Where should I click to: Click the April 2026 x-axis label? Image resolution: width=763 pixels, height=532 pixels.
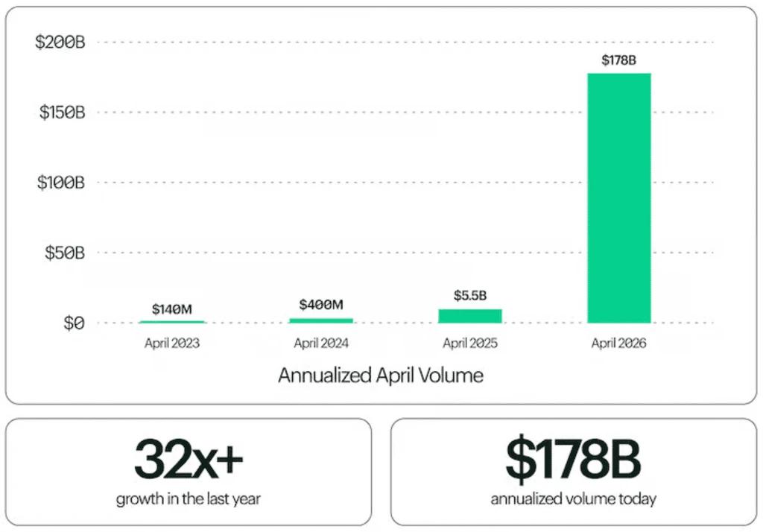619,343
